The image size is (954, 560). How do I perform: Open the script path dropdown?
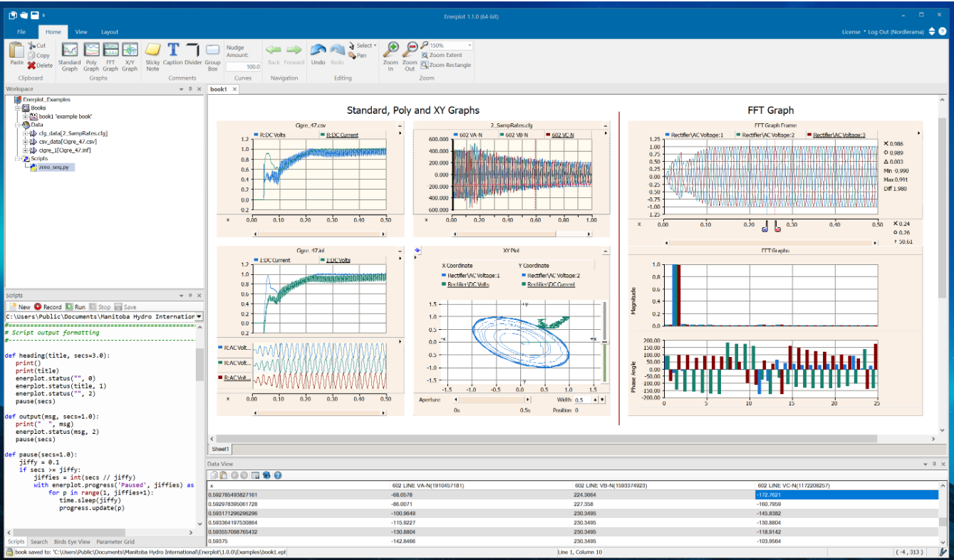pyautogui.click(x=199, y=316)
